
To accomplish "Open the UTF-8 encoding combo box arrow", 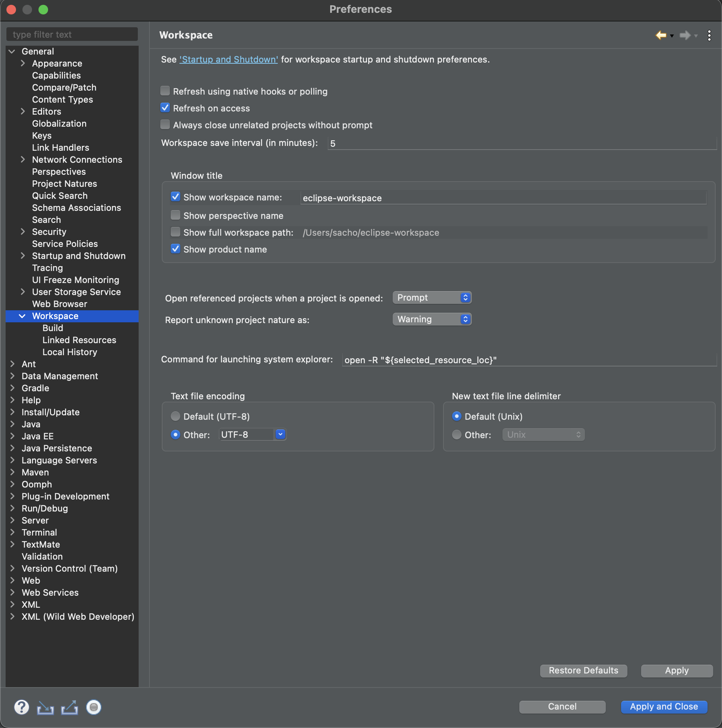I will [280, 435].
